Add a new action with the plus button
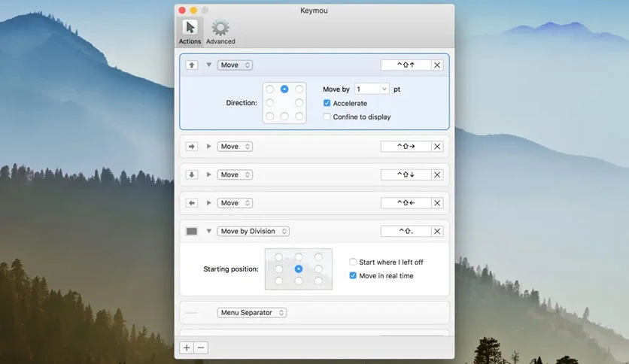Viewport: 629px width, 364px height. [x=187, y=347]
